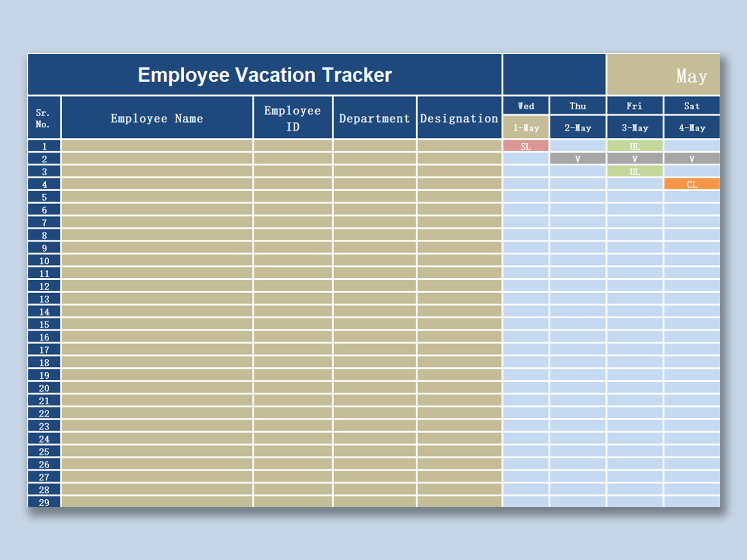The height and width of the screenshot is (560, 747).
Task: Select the Wed day header
Action: [x=525, y=106]
